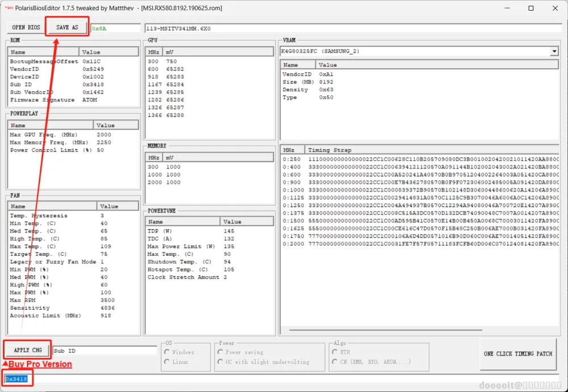Select the Temp. Hysteresis fan row
The image size is (568, 392).
(73, 216)
